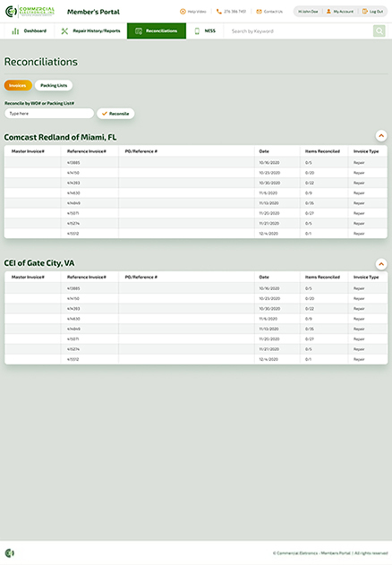Click PO/Reference # header in Comcast table

click(x=141, y=151)
